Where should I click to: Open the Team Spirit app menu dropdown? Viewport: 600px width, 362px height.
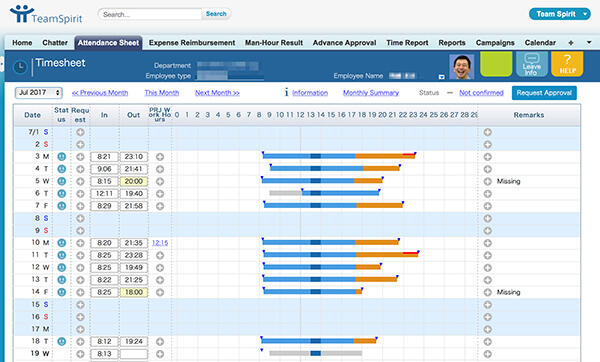(559, 14)
